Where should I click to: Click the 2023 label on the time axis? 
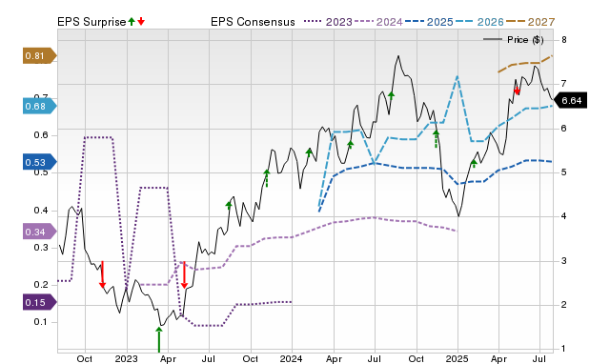pyautogui.click(x=127, y=359)
